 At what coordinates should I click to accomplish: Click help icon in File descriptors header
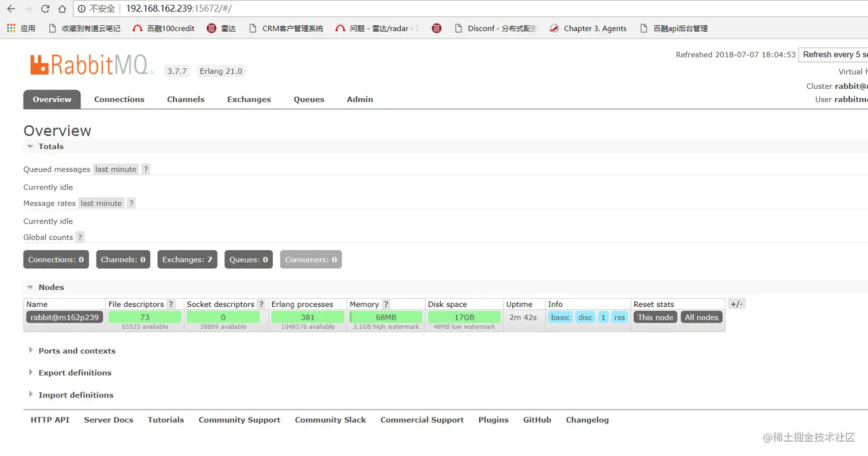170,304
